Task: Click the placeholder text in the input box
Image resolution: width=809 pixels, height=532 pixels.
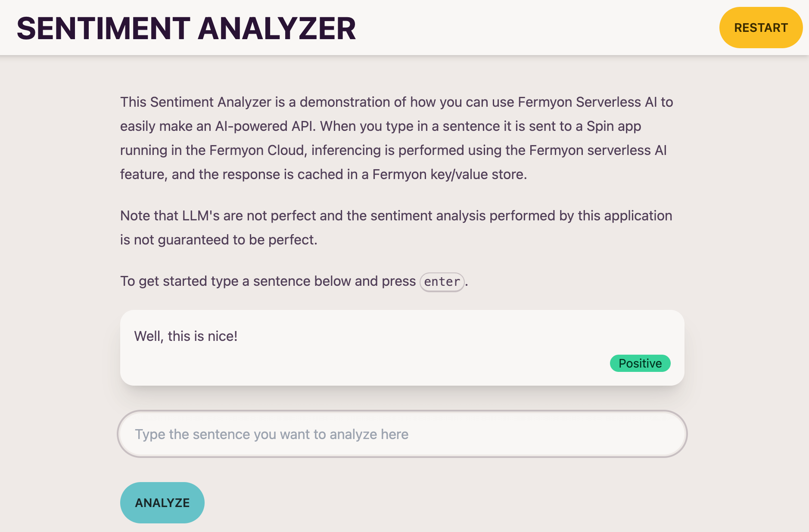Action: tap(271, 434)
